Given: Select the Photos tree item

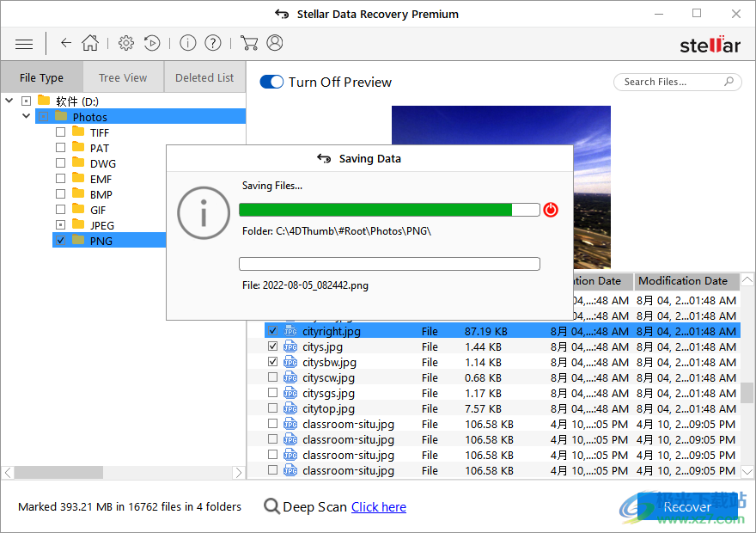Looking at the screenshot, I should (90, 117).
